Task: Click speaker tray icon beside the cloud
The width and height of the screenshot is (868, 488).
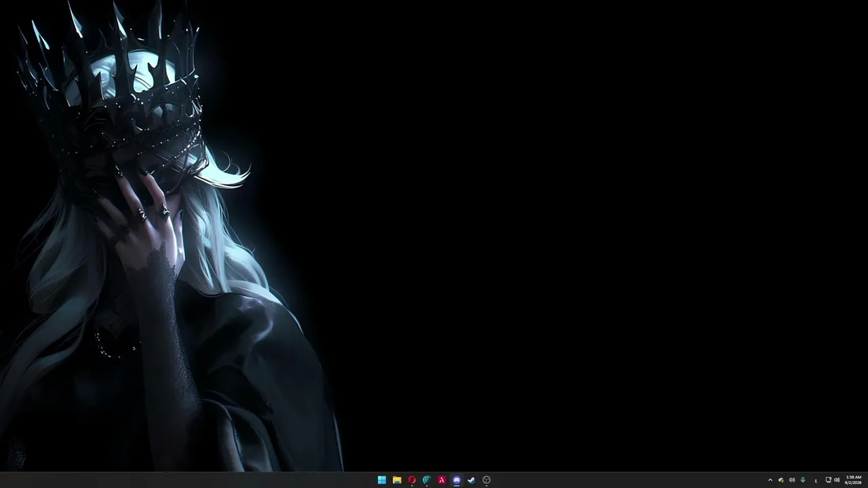Action: tap(791, 480)
